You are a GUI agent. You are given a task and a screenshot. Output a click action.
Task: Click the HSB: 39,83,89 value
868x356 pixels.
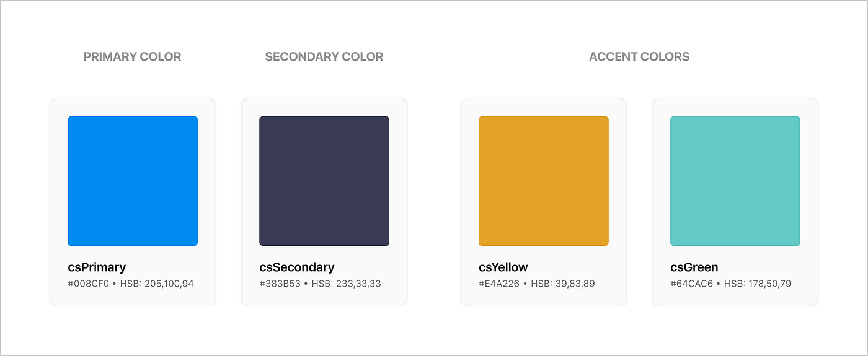(x=564, y=284)
